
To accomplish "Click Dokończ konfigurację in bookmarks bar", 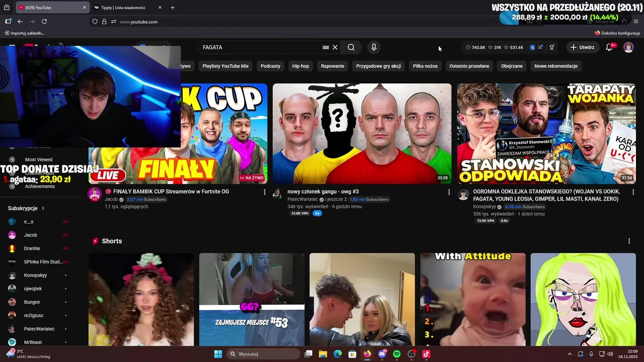I will 617,33.
